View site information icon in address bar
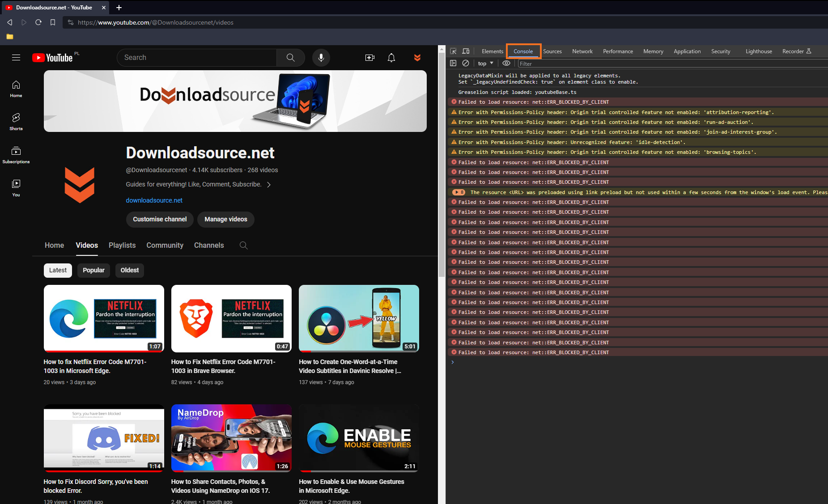The height and width of the screenshot is (504, 828). coord(70,22)
